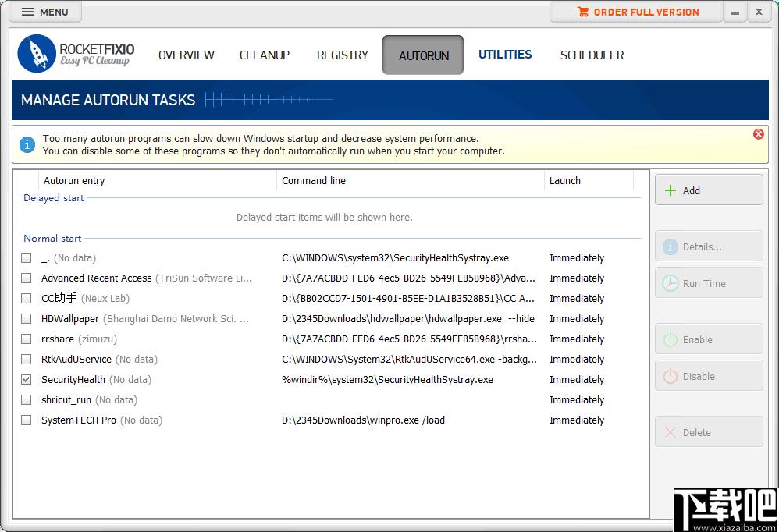Toggle Advanced Recent Access checkbox

point(27,278)
